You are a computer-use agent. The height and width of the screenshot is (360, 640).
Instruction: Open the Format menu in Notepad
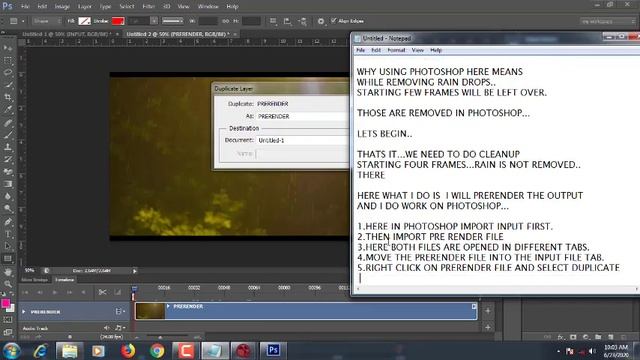[x=396, y=50]
